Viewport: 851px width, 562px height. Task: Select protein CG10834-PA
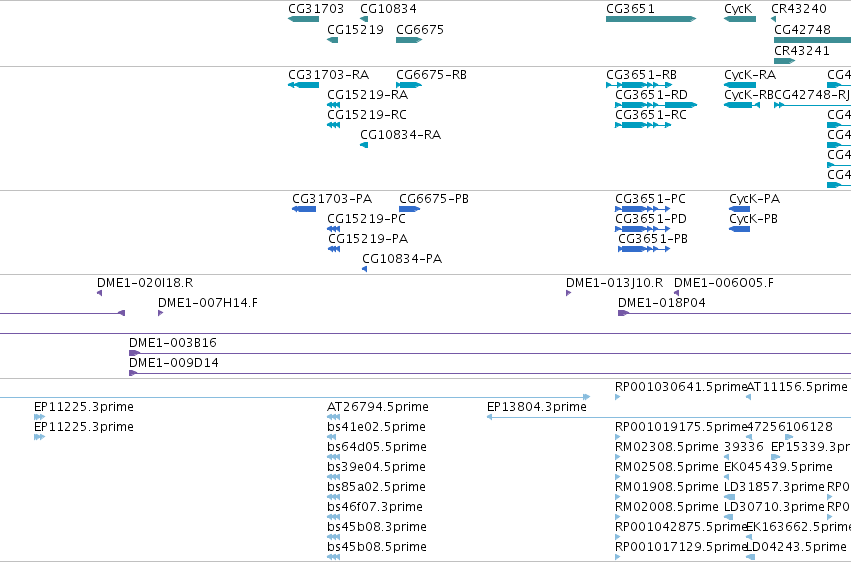tap(402, 259)
